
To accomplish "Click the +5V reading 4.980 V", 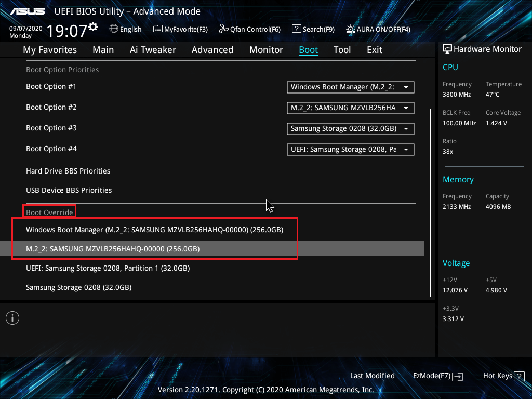I will pos(496,290).
